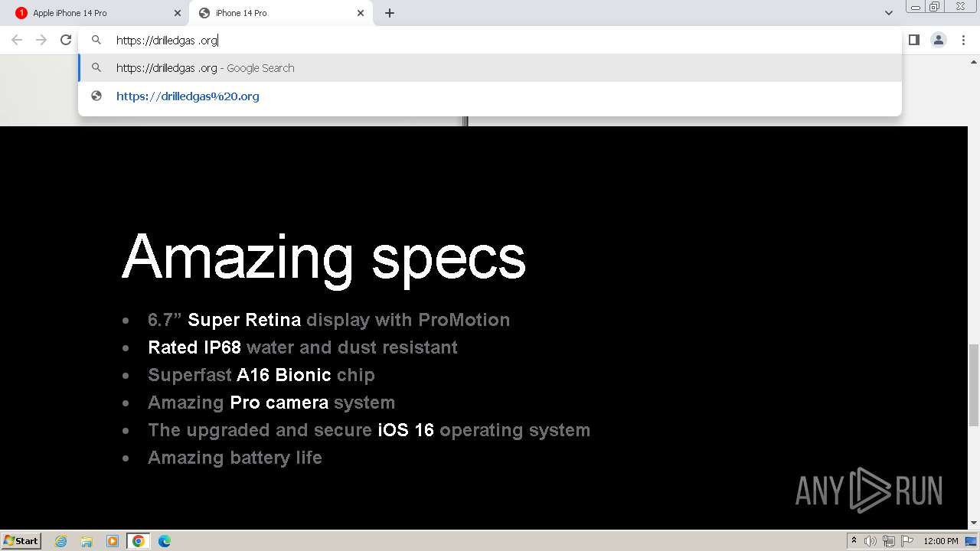This screenshot has width=980, height=551.
Task: Click the Amazing specs heading
Action: (x=324, y=259)
